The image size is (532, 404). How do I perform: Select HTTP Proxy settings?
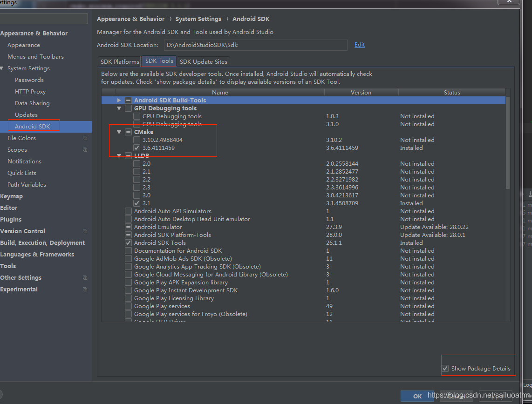[30, 92]
